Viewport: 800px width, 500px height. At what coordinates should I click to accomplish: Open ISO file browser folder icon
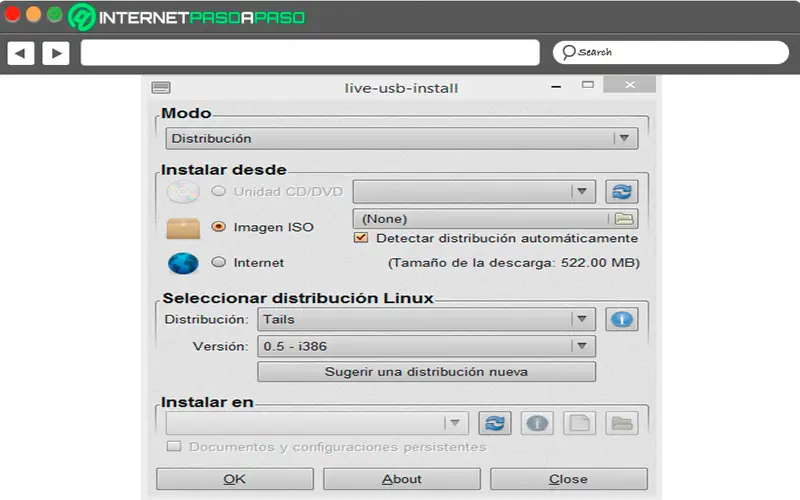click(624, 219)
